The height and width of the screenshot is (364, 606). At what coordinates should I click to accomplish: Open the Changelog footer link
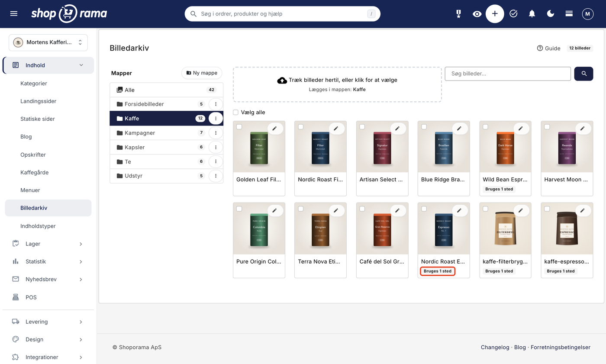point(495,347)
